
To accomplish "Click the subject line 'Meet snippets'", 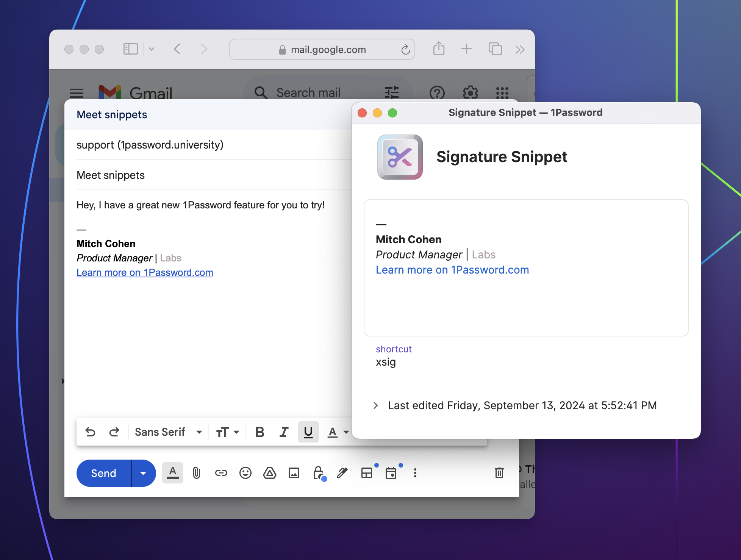I will pyautogui.click(x=214, y=175).
